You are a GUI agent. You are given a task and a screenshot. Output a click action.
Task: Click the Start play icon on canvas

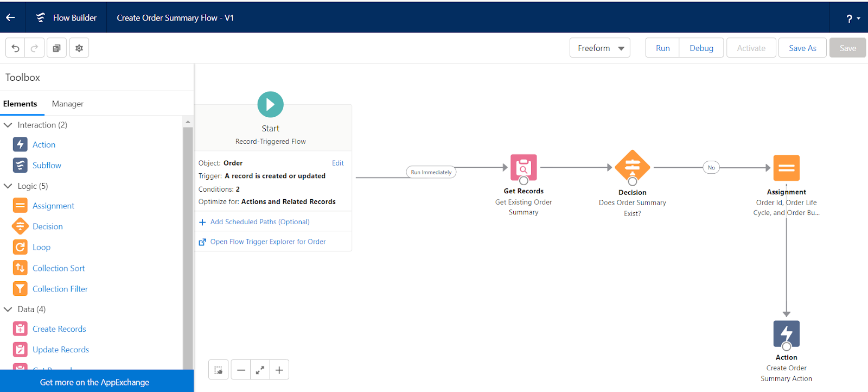click(270, 104)
